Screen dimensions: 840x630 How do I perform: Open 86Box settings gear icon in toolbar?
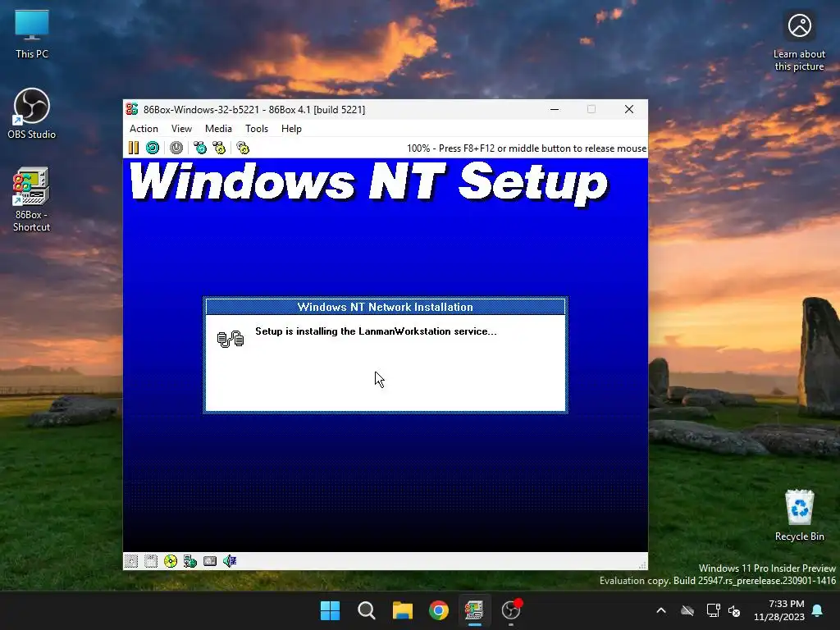pos(243,148)
